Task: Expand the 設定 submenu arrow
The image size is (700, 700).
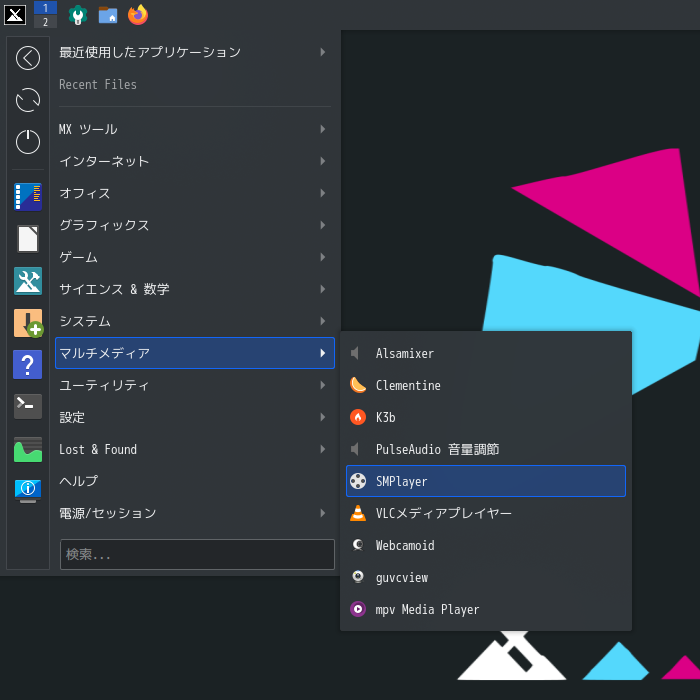Action: [322, 417]
